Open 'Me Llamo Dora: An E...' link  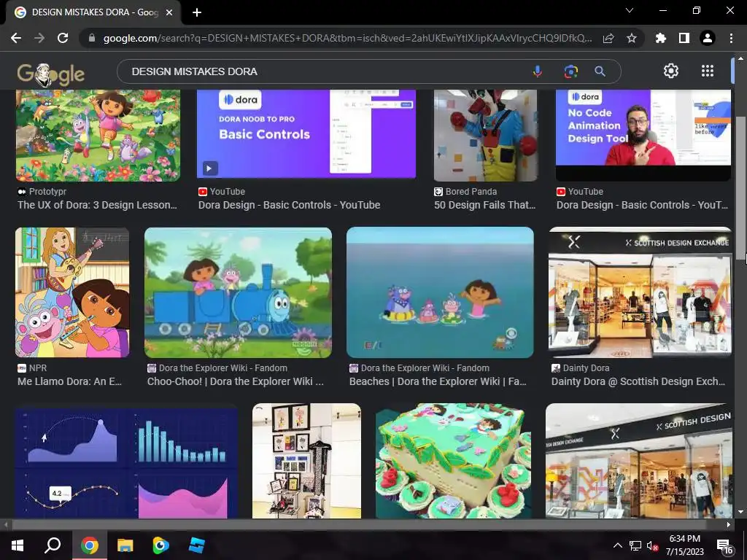pyautogui.click(x=69, y=381)
